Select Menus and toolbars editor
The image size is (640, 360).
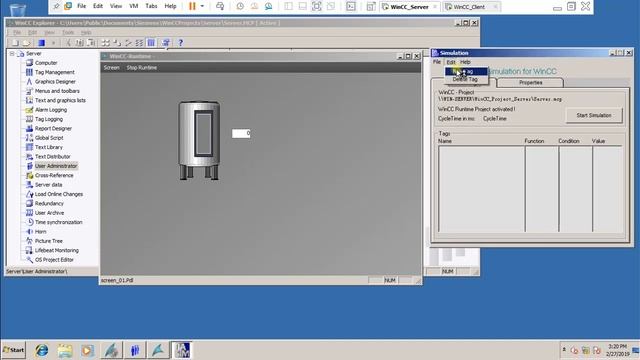click(x=57, y=91)
